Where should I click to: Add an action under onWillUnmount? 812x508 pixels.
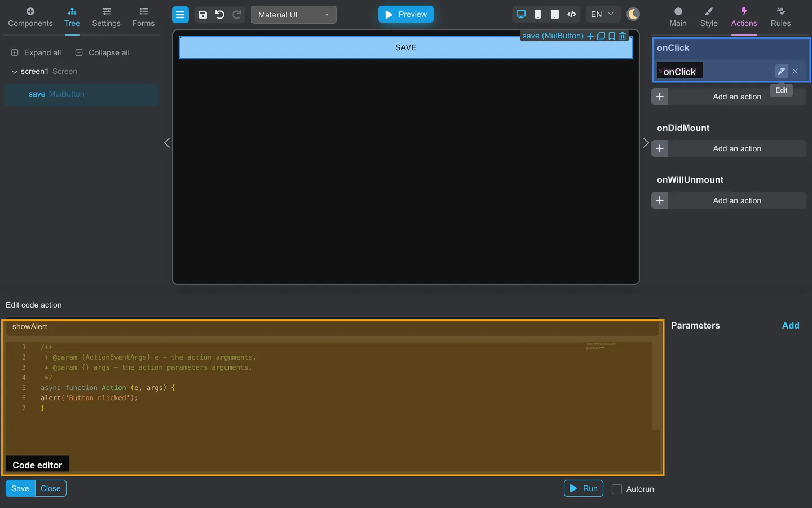tap(737, 200)
